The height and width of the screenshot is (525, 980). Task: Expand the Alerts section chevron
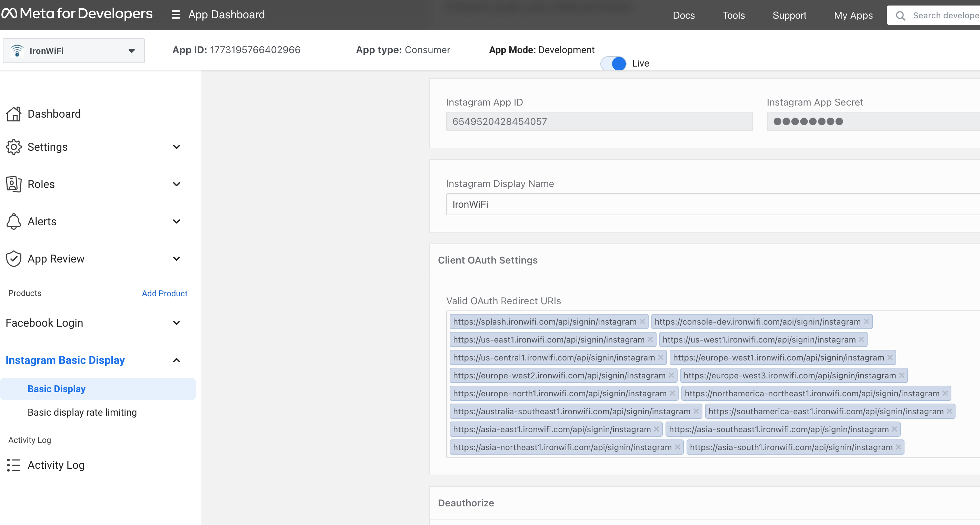point(177,221)
